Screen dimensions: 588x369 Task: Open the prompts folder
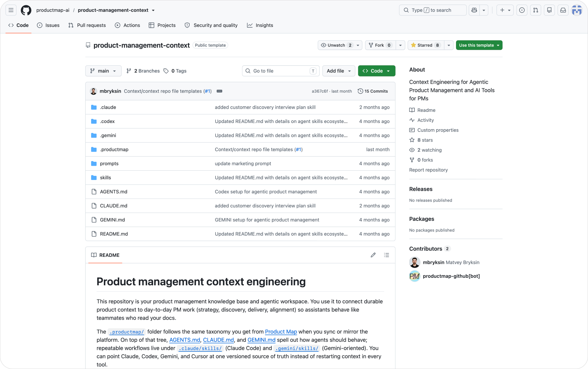[109, 164]
